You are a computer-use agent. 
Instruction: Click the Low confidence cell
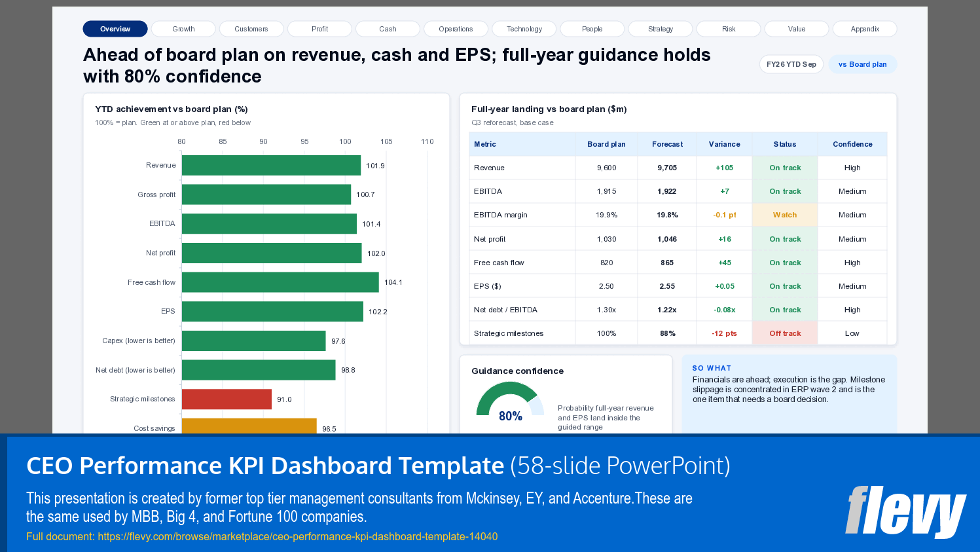pos(852,333)
